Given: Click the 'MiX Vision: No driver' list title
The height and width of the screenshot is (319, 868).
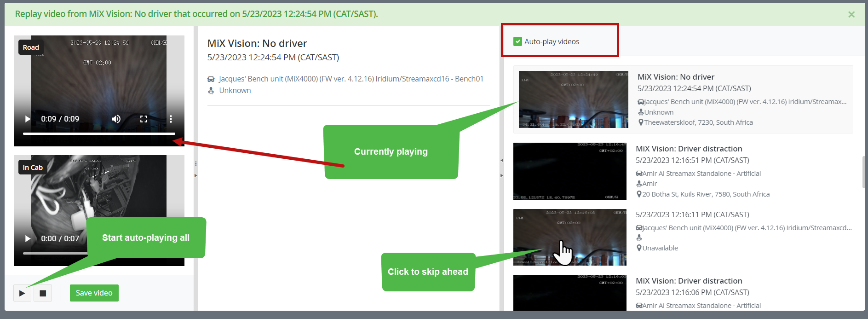Looking at the screenshot, I should point(676,77).
